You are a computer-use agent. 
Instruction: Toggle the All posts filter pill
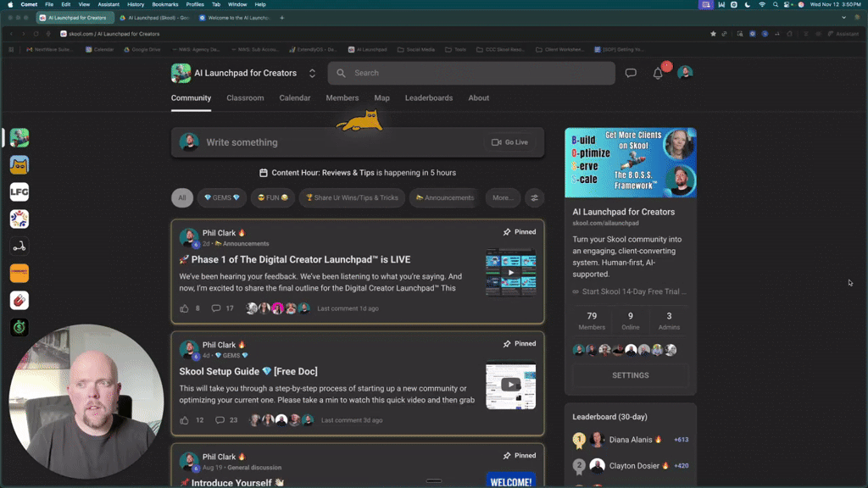coord(181,197)
